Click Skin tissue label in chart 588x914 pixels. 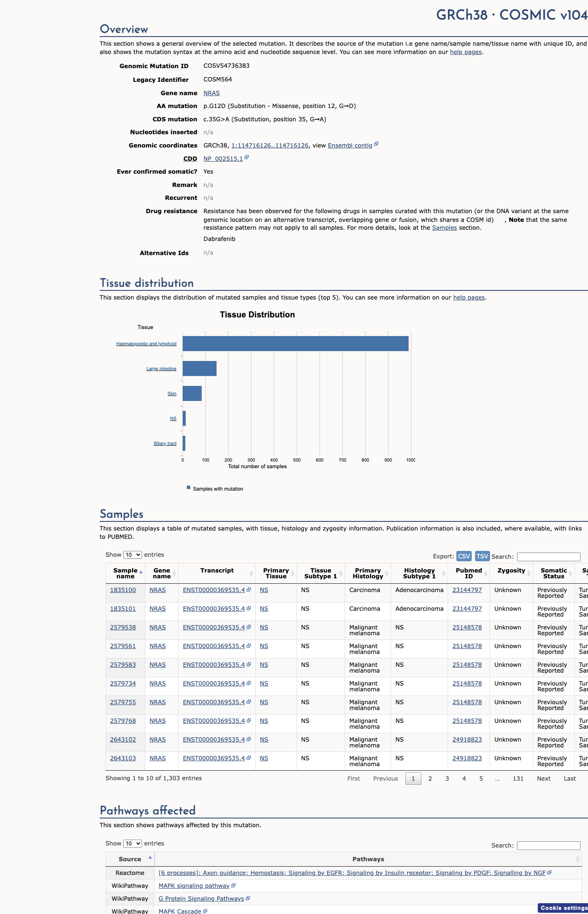coord(172,393)
